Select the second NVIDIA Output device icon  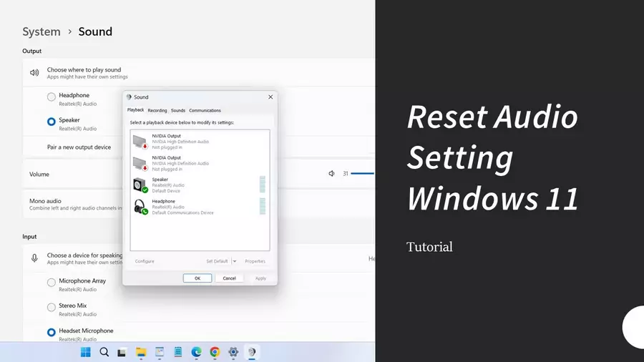tap(140, 163)
